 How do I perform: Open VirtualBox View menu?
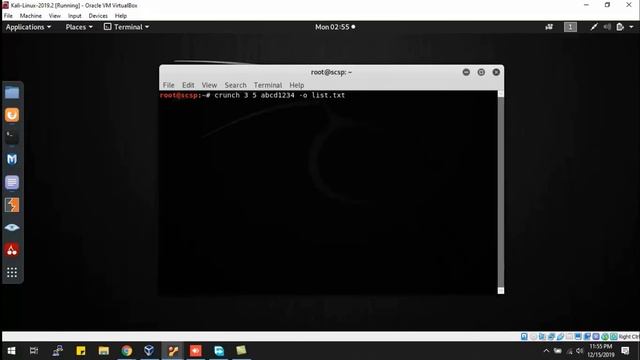[55, 16]
